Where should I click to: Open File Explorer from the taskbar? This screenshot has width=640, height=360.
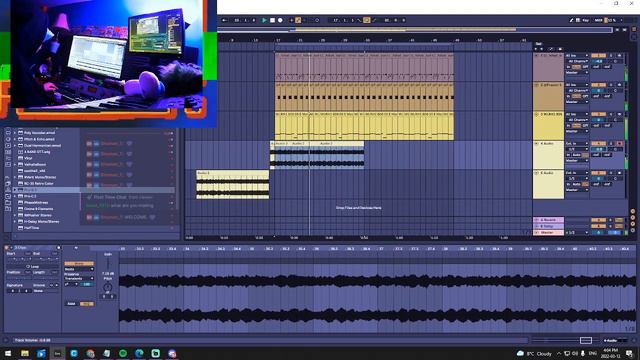pyautogui.click(x=25, y=353)
